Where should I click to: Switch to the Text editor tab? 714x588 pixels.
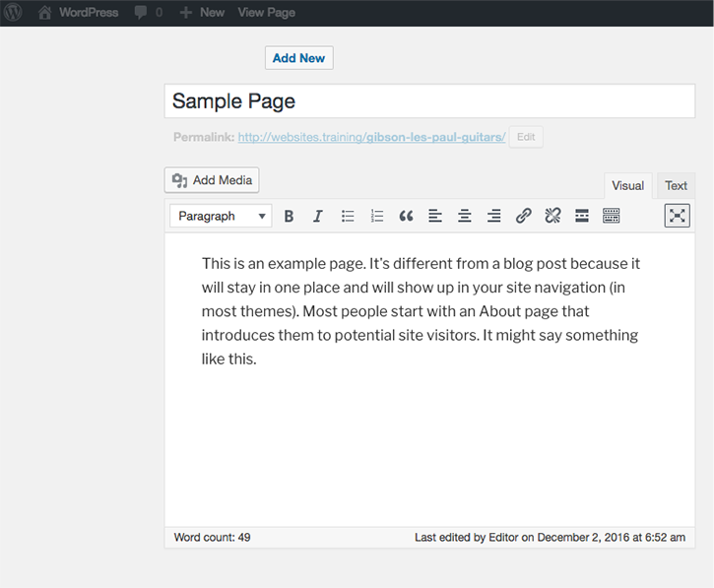[676, 185]
